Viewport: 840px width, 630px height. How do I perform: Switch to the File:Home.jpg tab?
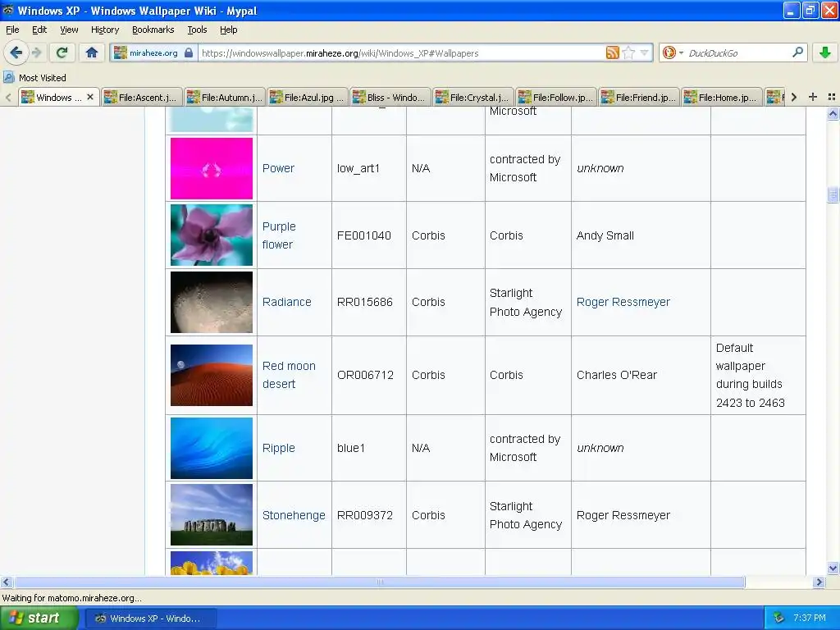pyautogui.click(x=722, y=97)
